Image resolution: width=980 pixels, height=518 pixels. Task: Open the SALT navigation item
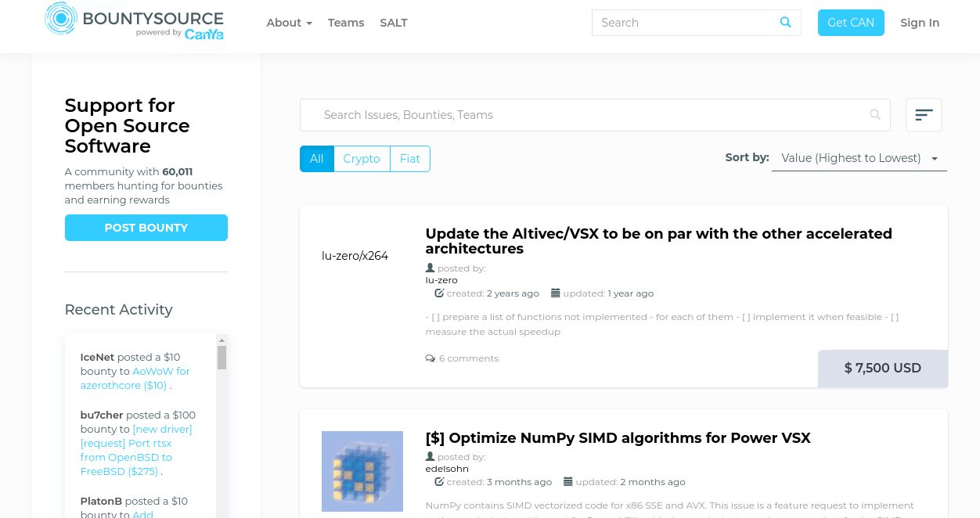[x=394, y=23]
